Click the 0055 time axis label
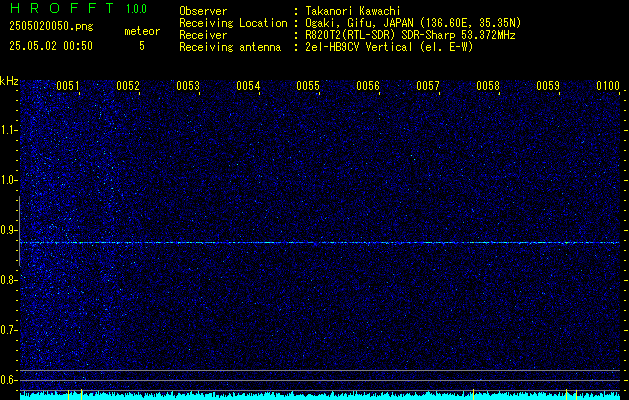This screenshot has height=400, width=629. (x=308, y=86)
